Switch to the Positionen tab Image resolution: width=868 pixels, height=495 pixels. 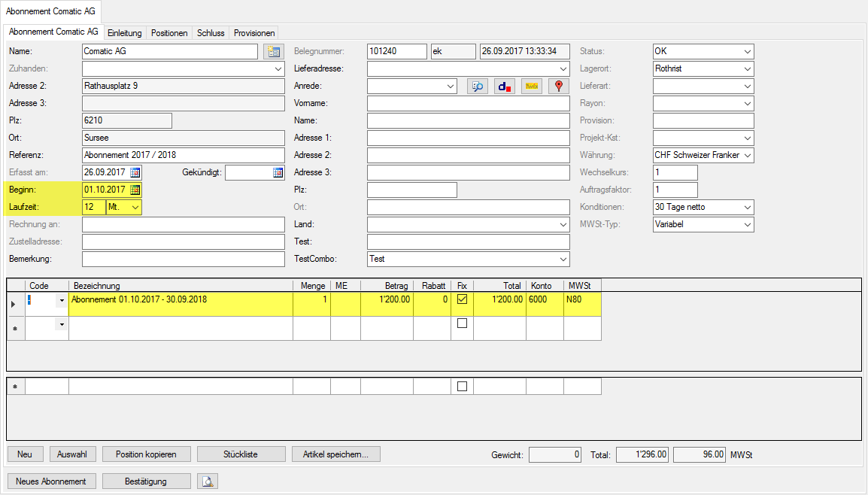pos(169,33)
